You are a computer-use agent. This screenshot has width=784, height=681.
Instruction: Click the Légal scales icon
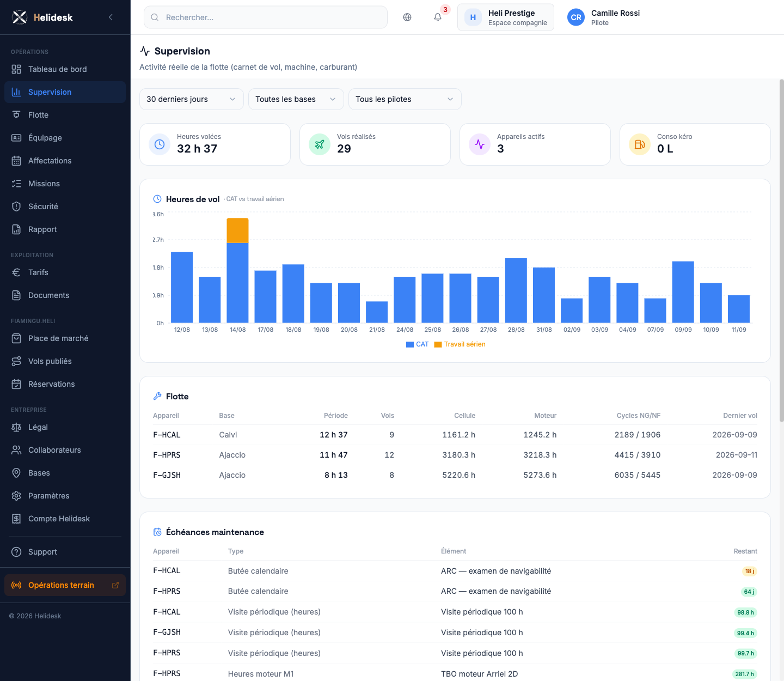coord(16,427)
